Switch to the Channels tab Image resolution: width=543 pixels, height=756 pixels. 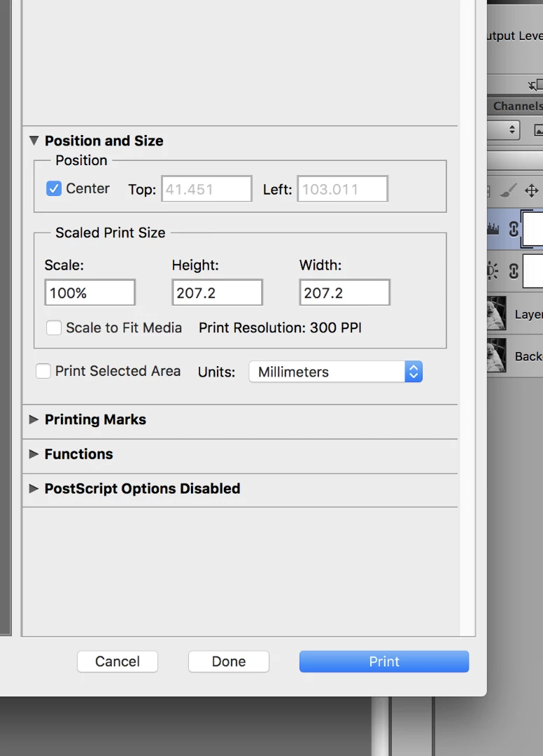tap(518, 106)
